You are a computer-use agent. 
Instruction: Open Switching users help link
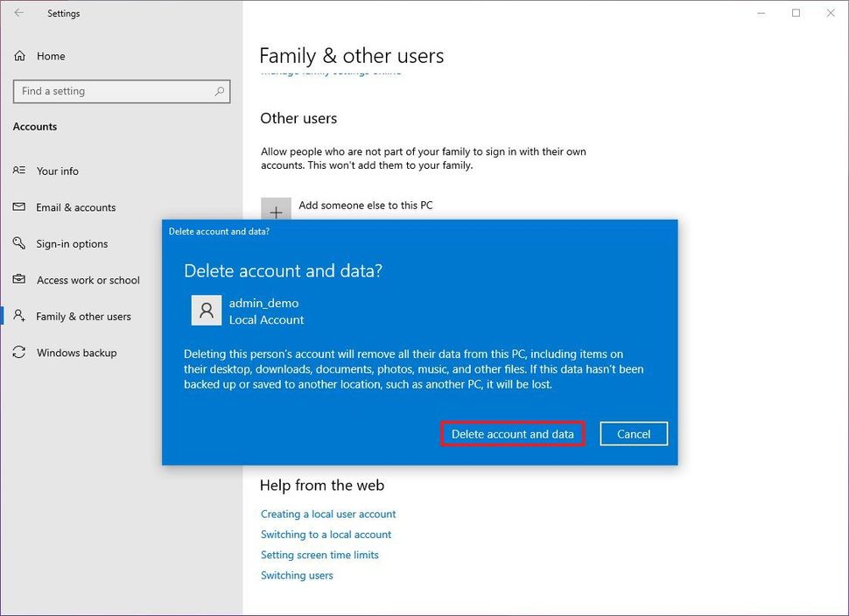pyautogui.click(x=297, y=576)
